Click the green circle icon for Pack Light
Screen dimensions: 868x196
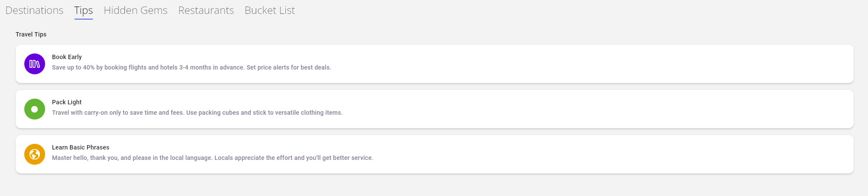tap(35, 109)
